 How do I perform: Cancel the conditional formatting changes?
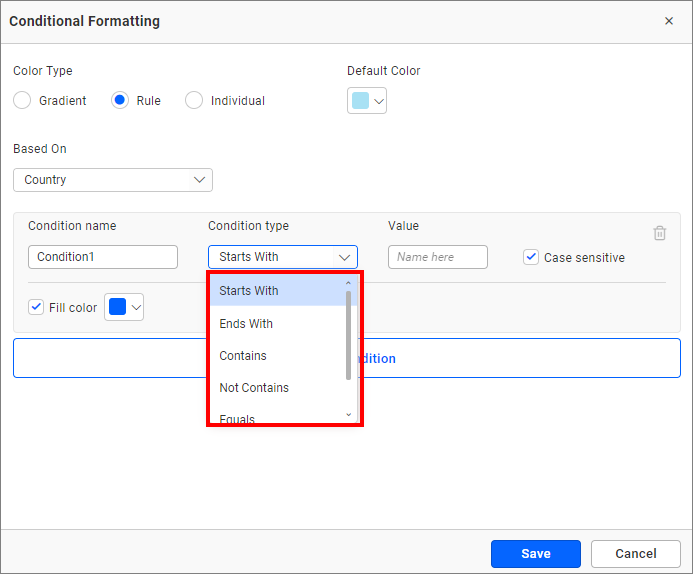(x=636, y=554)
